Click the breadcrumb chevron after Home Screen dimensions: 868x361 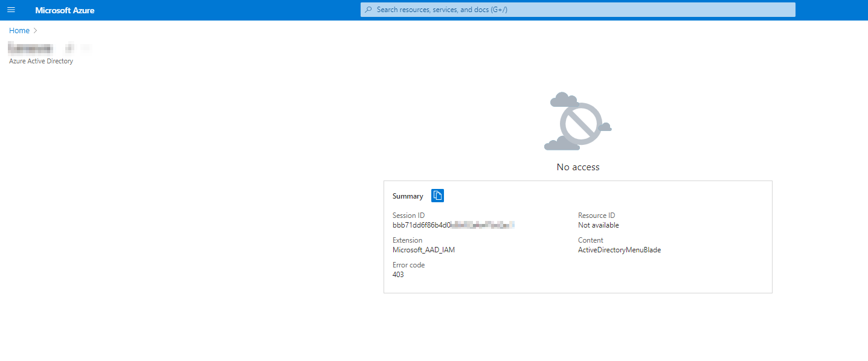[x=36, y=30]
